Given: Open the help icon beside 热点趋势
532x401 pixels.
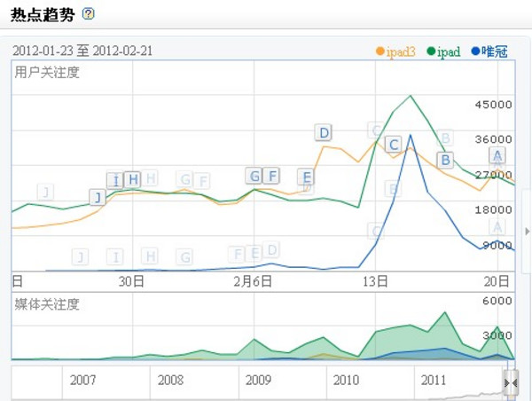Looking at the screenshot, I should click(88, 14).
